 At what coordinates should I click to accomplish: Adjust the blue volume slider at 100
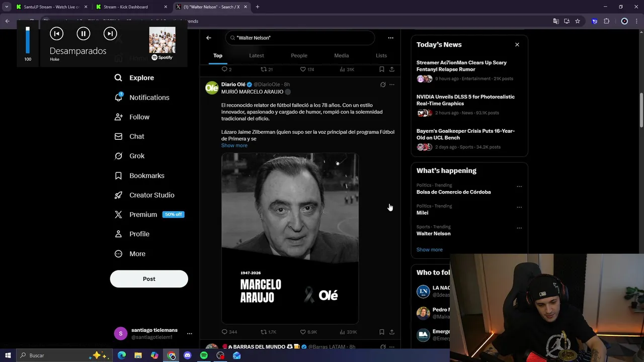click(28, 40)
